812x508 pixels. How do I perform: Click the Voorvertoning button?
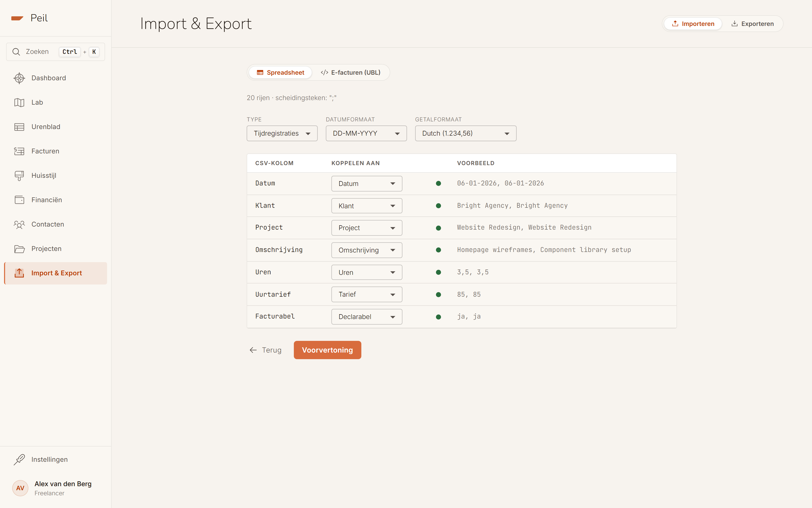pos(328,350)
